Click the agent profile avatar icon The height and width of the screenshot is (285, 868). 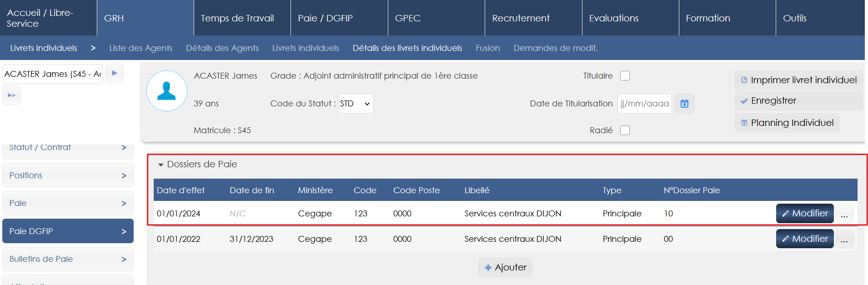click(167, 91)
